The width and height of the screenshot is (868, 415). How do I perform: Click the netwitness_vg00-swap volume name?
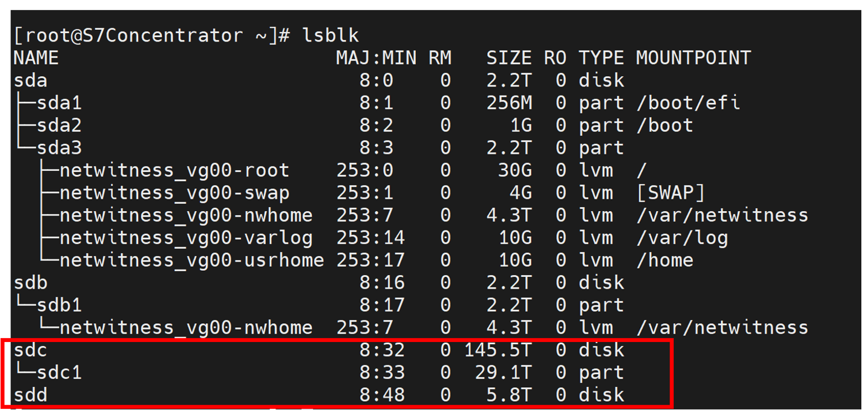[x=174, y=193]
